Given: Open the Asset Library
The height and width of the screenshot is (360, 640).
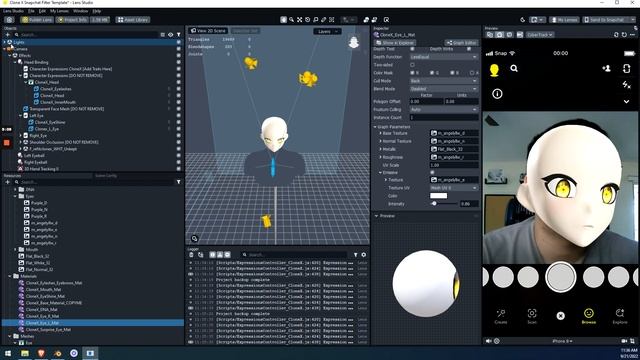Looking at the screenshot, I should [x=133, y=20].
